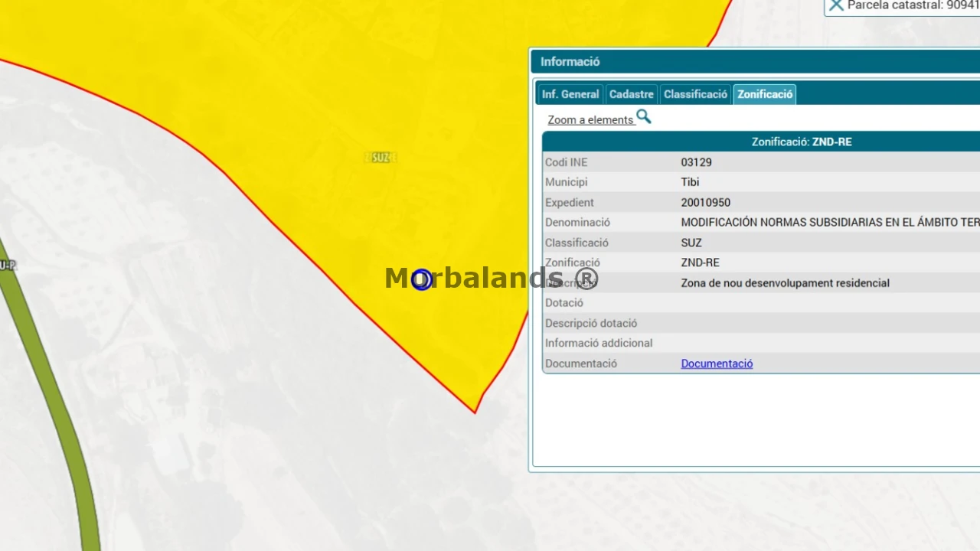Switch to the Cadastre tab
Screen dimensions: 980x551
632,94
